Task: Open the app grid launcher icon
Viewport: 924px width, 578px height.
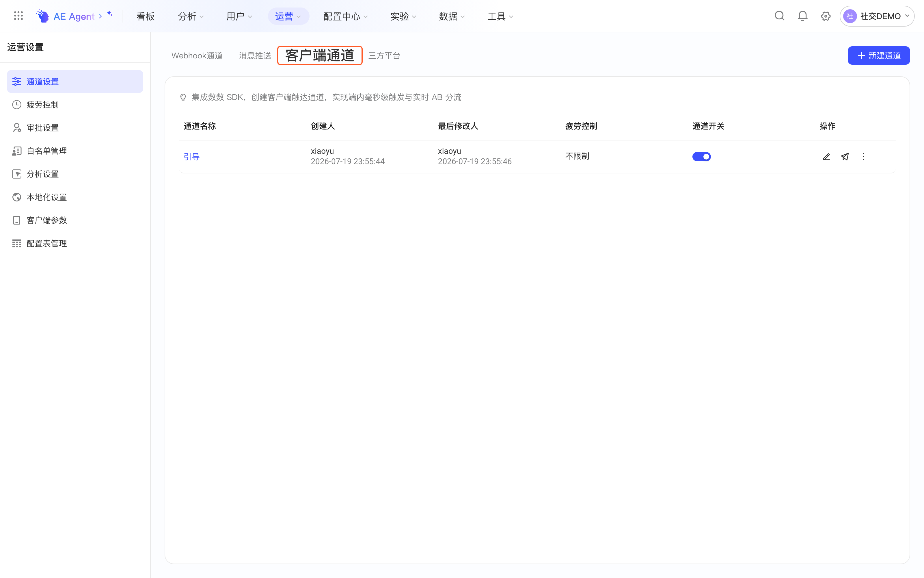Action: (18, 16)
